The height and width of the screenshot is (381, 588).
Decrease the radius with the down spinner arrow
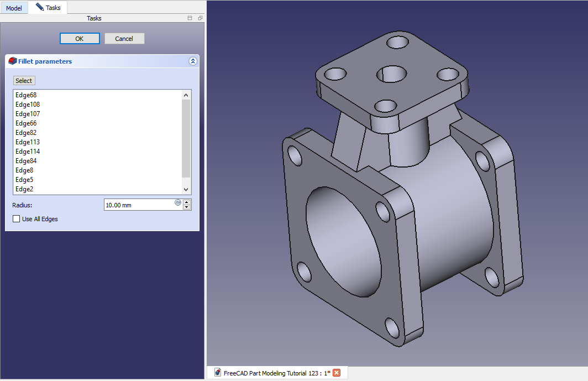tap(187, 207)
